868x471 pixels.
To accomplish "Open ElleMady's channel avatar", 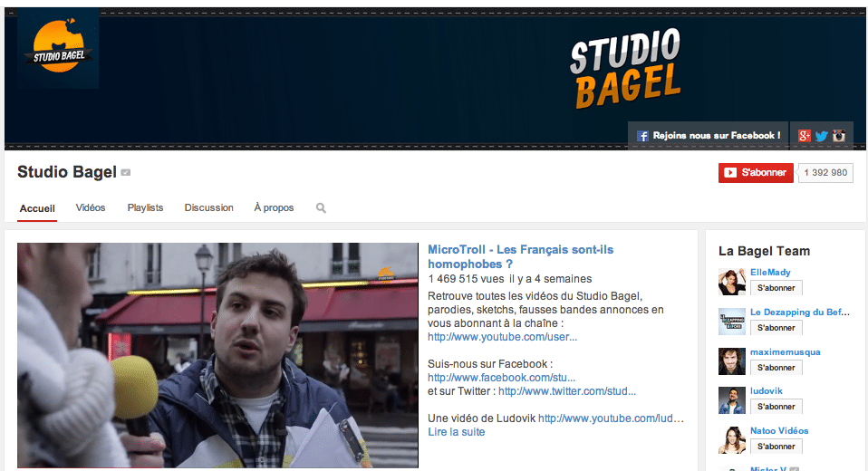I will 731,282.
